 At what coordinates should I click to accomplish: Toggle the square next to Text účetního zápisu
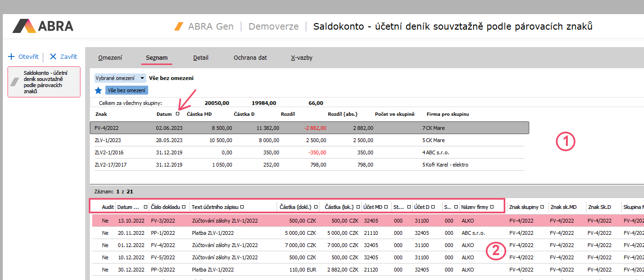(x=242, y=207)
